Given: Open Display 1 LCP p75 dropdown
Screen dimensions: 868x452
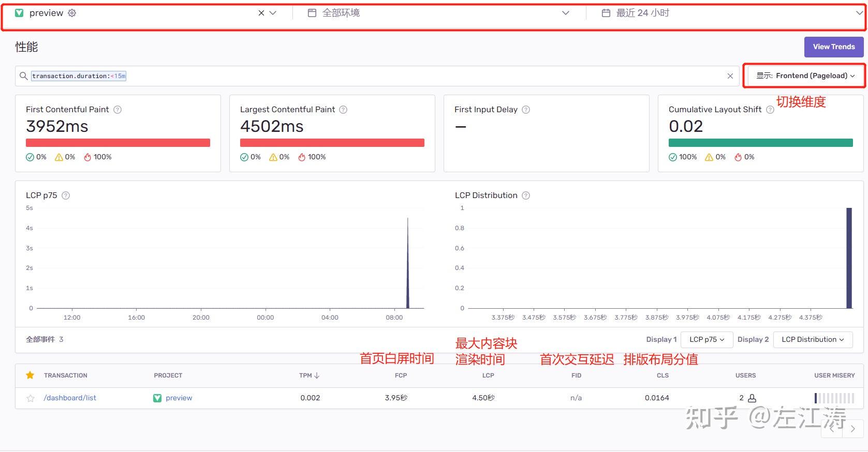Looking at the screenshot, I should coord(707,339).
